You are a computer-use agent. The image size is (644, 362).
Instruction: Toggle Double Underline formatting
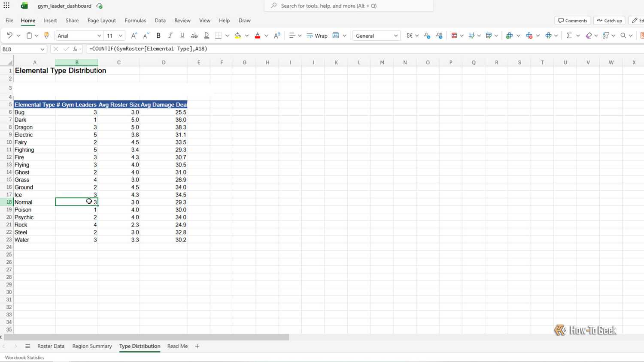tap(207, 36)
